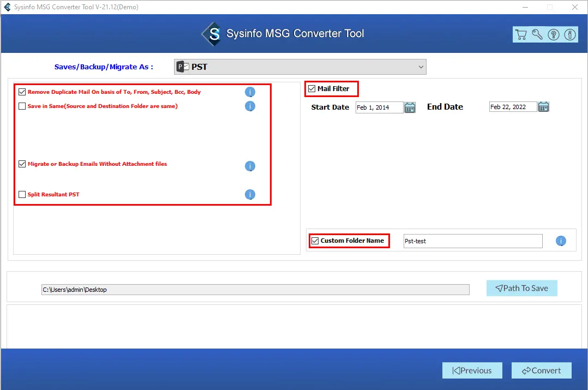Open End Date calendar picker
The image size is (588, 390).
pyautogui.click(x=543, y=107)
